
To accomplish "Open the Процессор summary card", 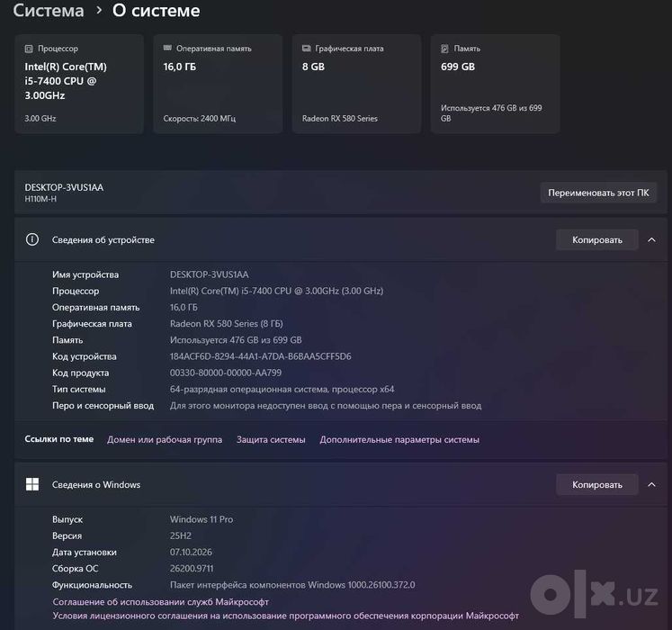I will pos(79,84).
